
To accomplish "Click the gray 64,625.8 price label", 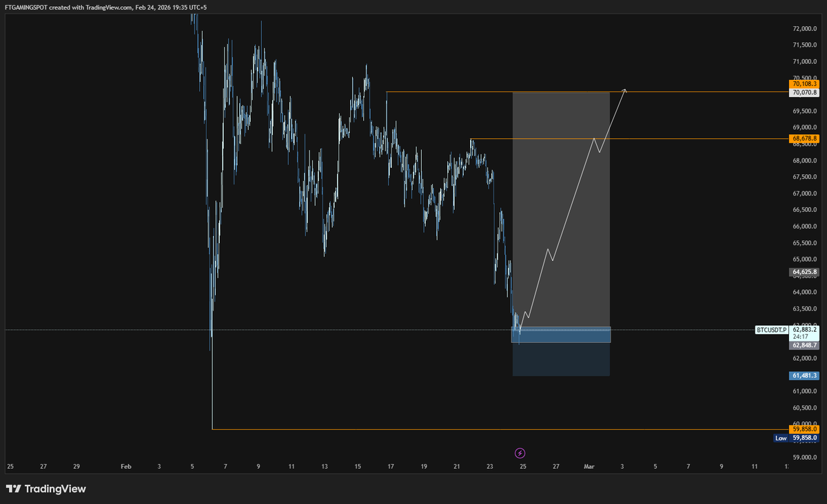I will (x=805, y=272).
